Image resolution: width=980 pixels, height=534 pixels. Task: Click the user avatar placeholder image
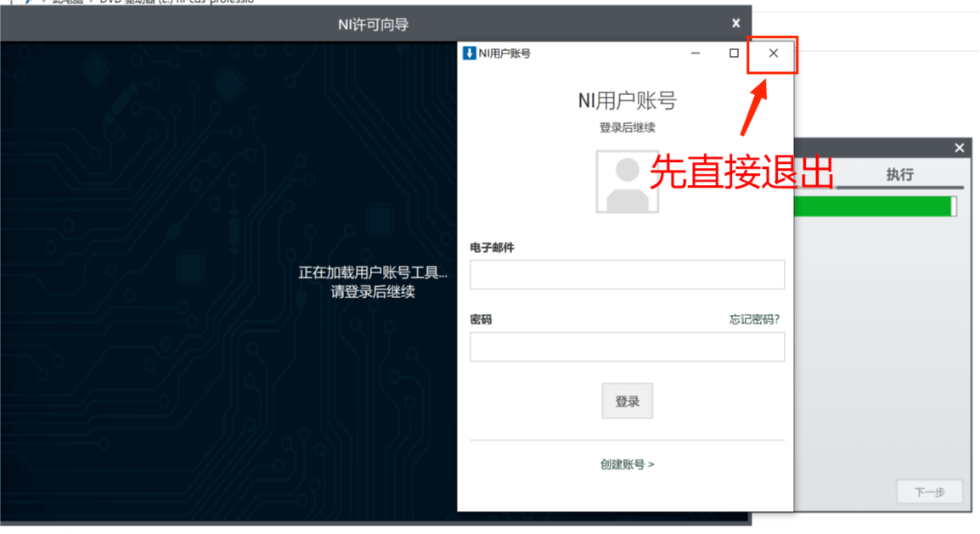pos(627,182)
